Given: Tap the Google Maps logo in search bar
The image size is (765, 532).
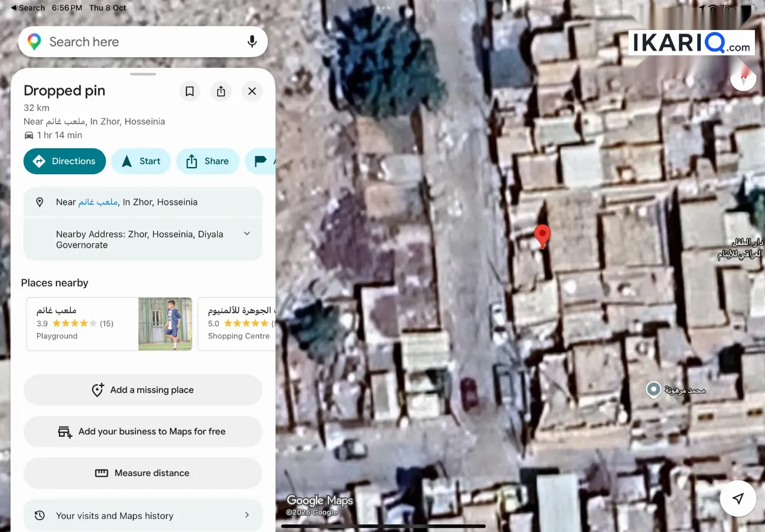Looking at the screenshot, I should coord(34,42).
